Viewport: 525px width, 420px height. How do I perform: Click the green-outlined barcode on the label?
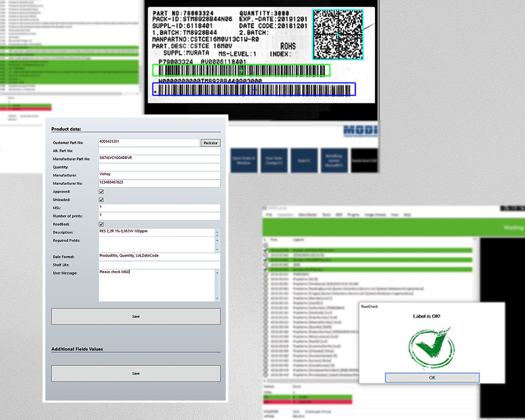[241, 70]
